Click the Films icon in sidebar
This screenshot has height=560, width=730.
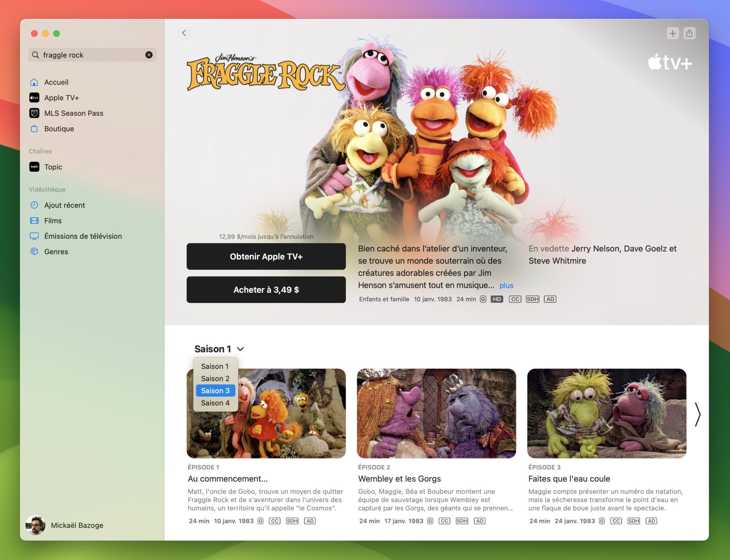coord(34,220)
